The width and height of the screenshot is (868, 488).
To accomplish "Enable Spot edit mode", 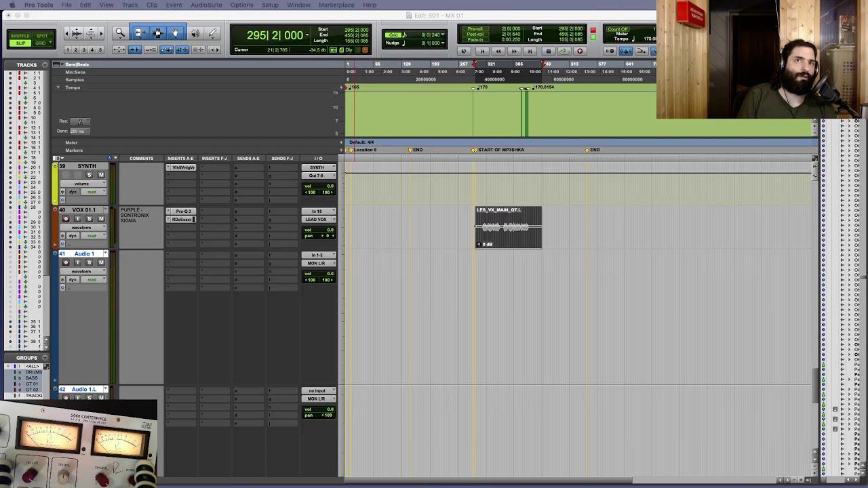I will pyautogui.click(x=41, y=35).
